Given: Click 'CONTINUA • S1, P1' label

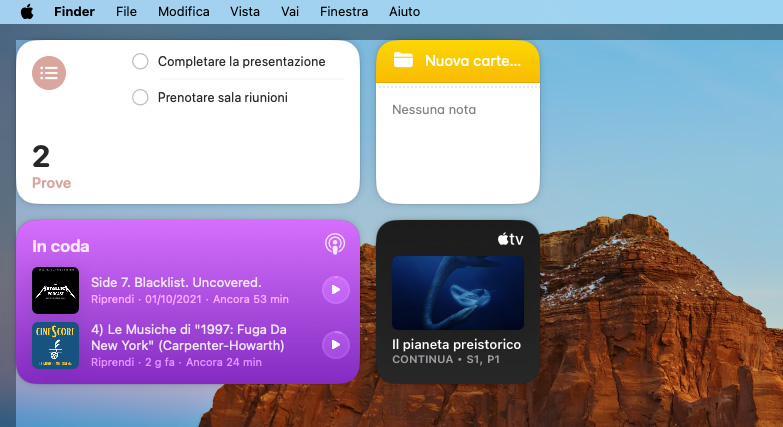Looking at the screenshot, I should 446,360.
